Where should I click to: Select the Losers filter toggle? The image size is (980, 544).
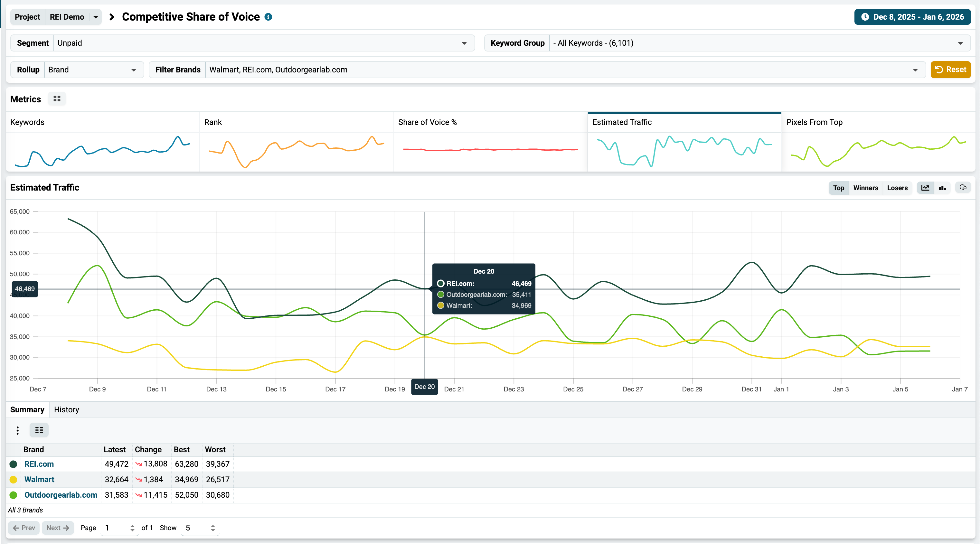[897, 188]
